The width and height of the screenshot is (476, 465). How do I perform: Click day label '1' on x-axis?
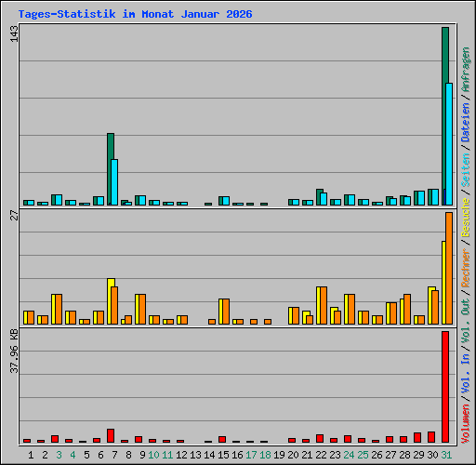[x=31, y=455]
